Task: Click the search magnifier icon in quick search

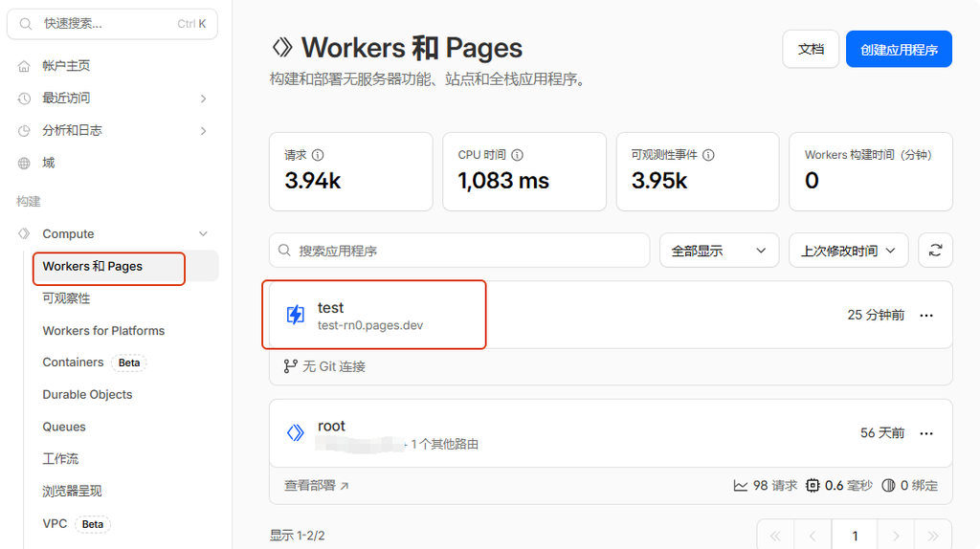Action: point(26,24)
